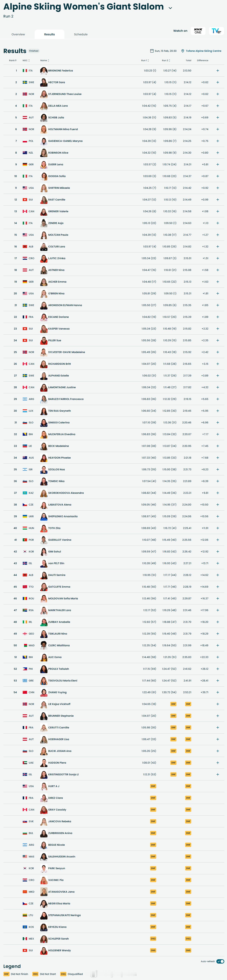Expand ROBINSON Alice's result details
The width and height of the screenshot is (227, 980).
(x=217, y=153)
